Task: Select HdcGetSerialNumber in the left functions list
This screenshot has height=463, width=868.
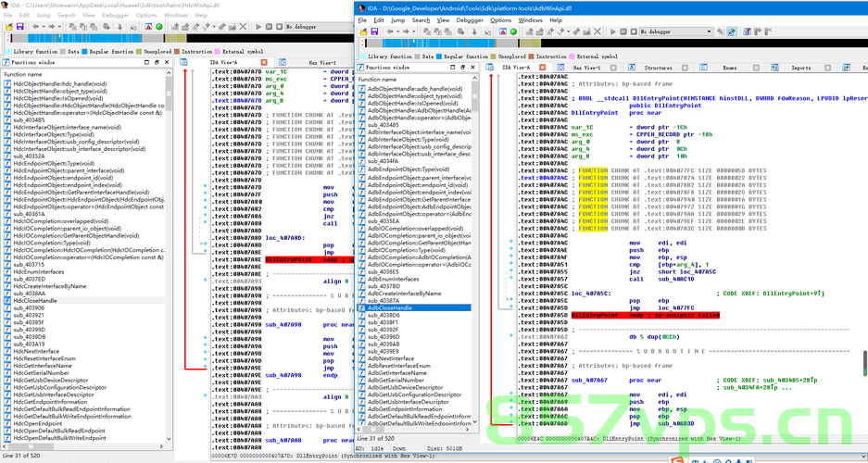Action: pos(41,373)
